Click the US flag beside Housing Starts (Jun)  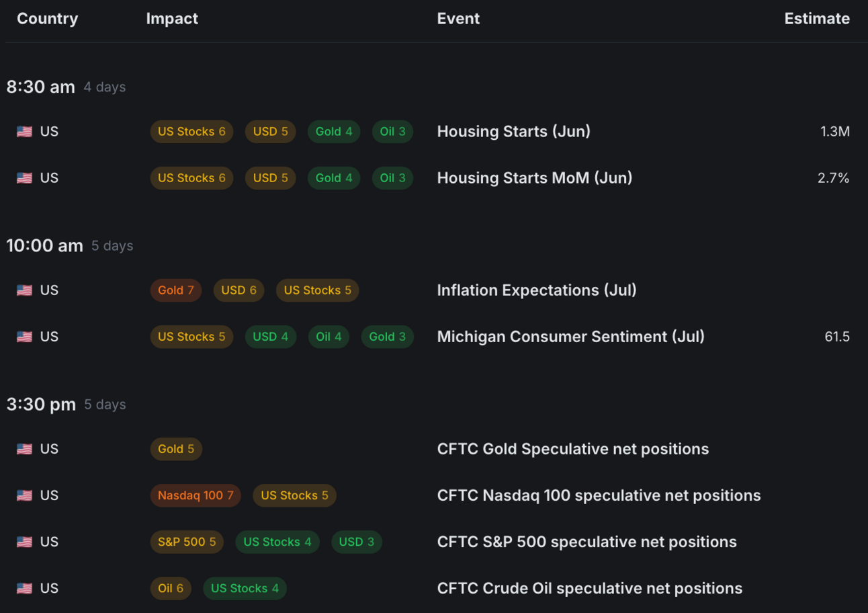(x=24, y=132)
